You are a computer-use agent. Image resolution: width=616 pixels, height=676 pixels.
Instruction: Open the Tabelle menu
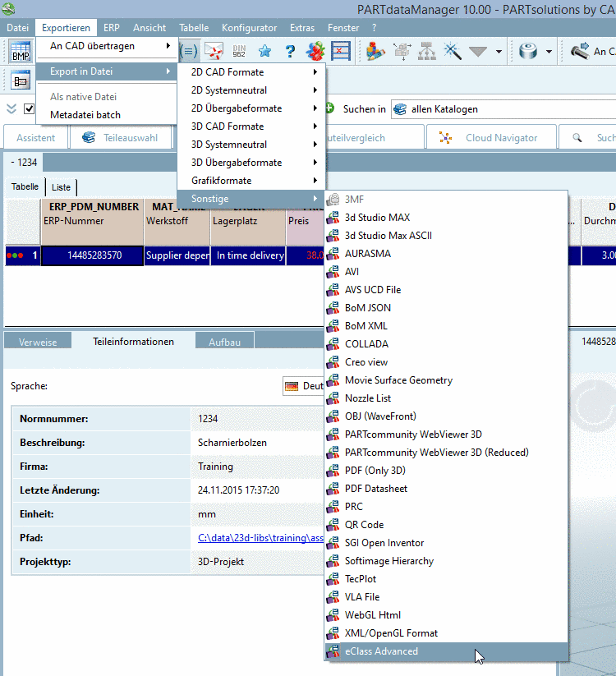[194, 28]
